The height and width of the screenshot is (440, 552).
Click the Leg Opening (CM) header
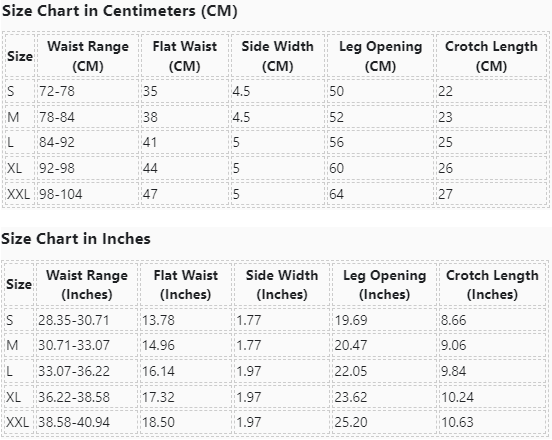click(380, 56)
